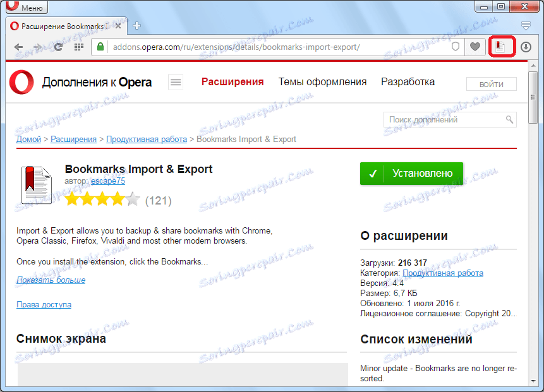
Task: Reload the current page
Action: (x=57, y=47)
